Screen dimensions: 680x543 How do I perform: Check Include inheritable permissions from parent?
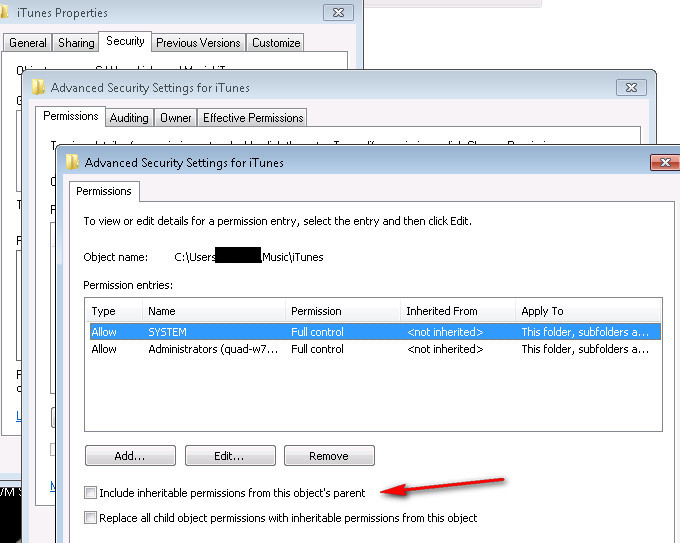click(90, 493)
